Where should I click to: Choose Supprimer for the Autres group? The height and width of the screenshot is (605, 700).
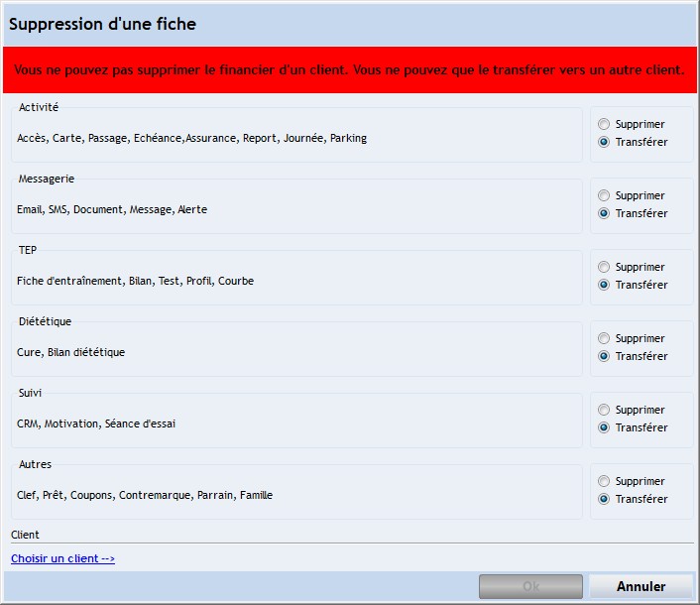[604, 482]
